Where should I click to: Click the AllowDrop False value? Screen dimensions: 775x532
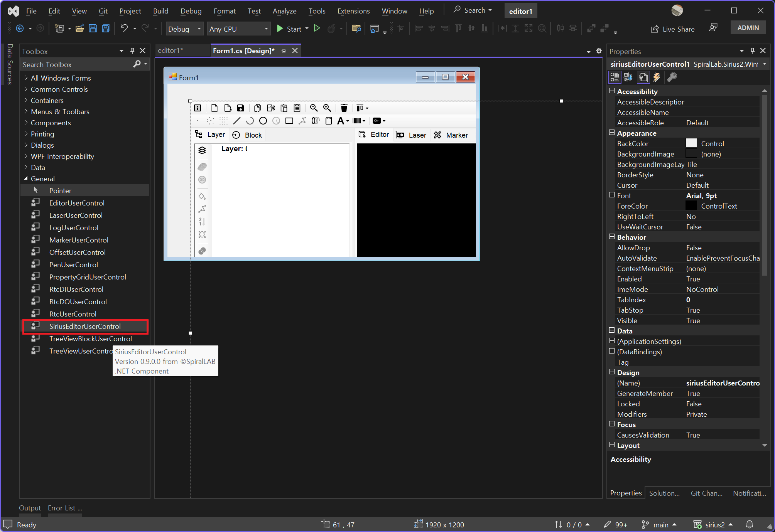722,247
